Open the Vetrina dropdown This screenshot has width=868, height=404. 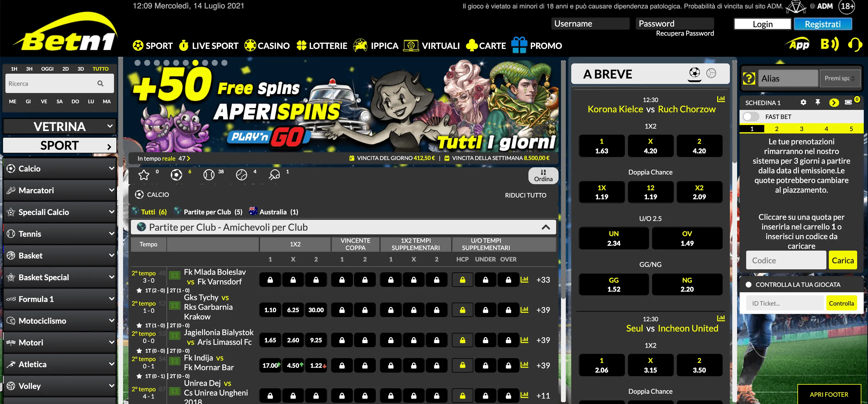tap(60, 127)
